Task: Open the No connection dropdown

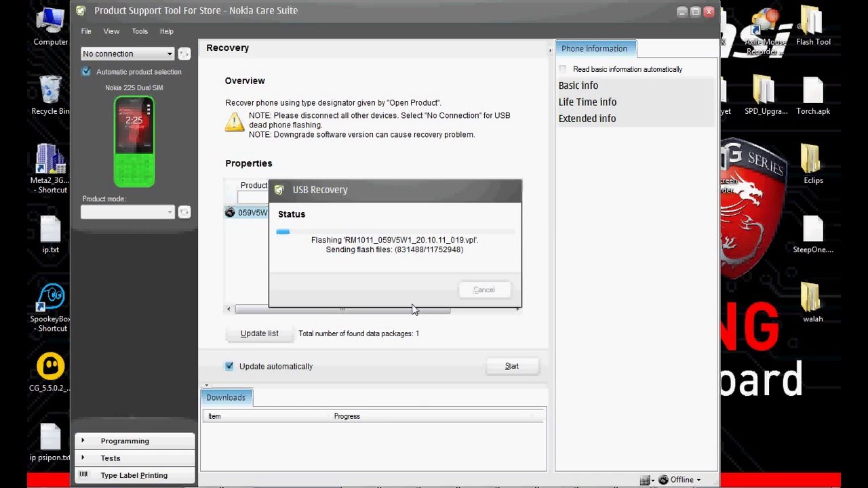Action: coord(127,54)
